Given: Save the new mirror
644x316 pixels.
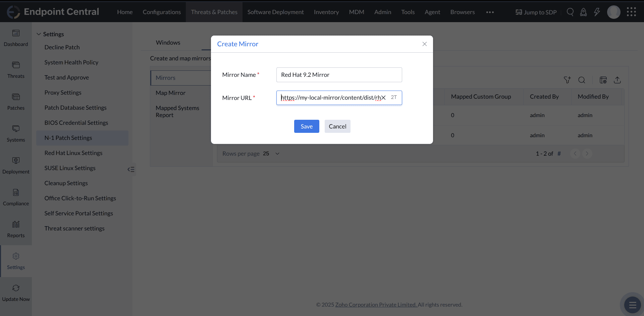Looking at the screenshot, I should coord(307,126).
